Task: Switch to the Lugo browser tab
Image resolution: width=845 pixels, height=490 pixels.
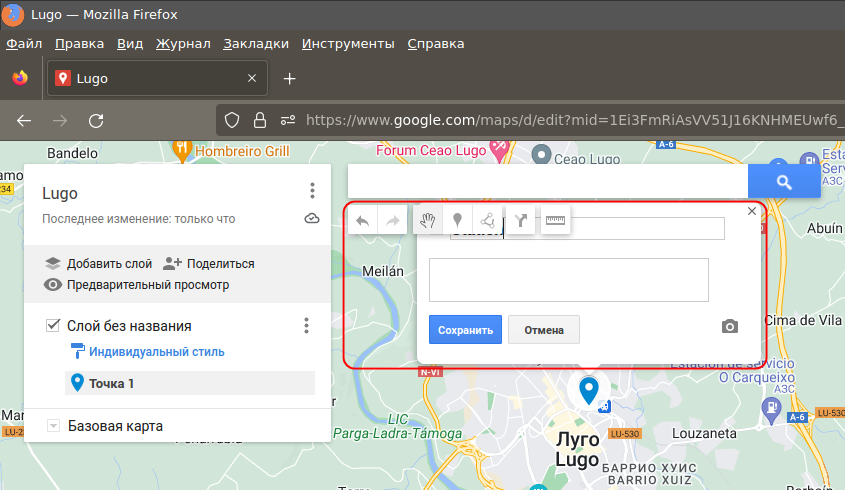Action: click(157, 78)
